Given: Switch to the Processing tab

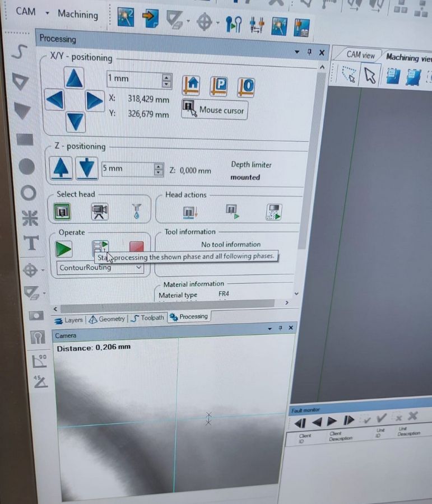Looking at the screenshot, I should [x=189, y=316].
